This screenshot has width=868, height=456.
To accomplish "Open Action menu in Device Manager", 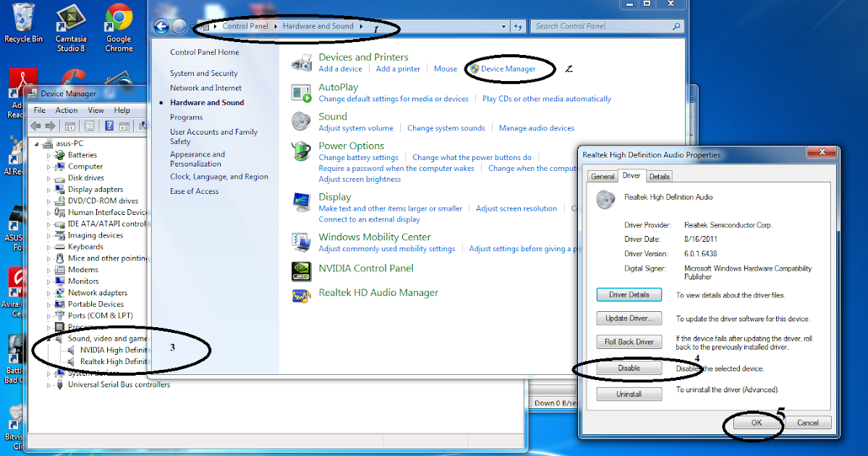I will click(x=67, y=110).
